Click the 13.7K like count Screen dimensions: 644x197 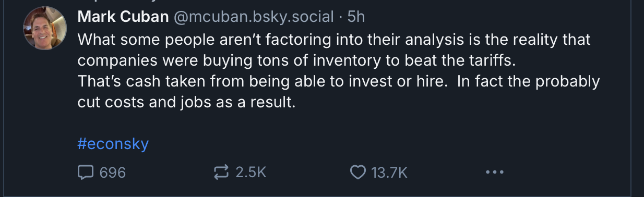point(389,173)
